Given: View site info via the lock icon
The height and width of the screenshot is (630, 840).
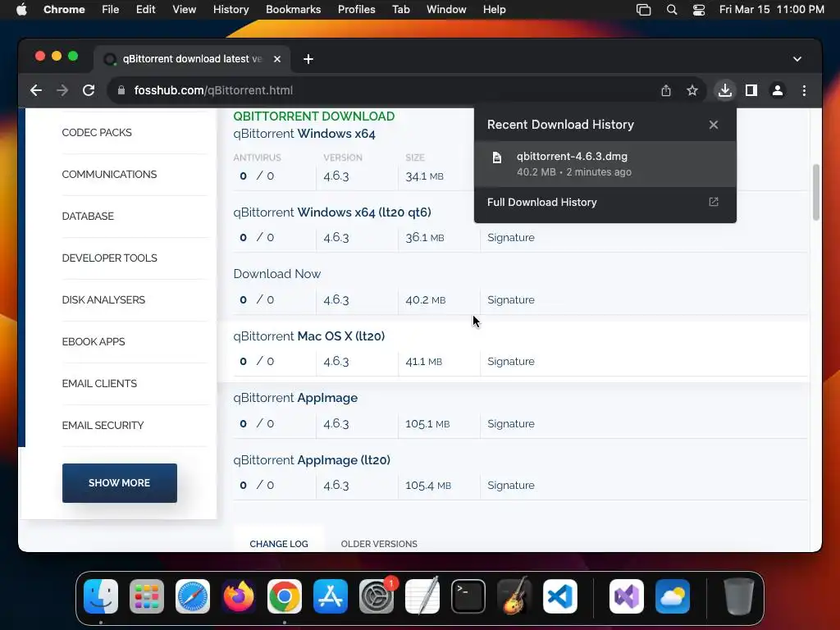Looking at the screenshot, I should [x=121, y=90].
